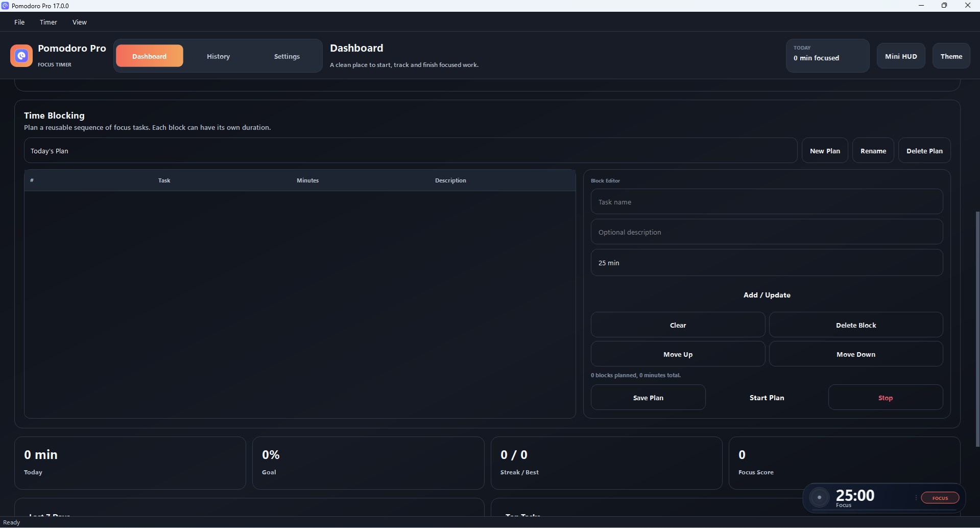
Task: Click the Minutes column header
Action: [x=307, y=180]
